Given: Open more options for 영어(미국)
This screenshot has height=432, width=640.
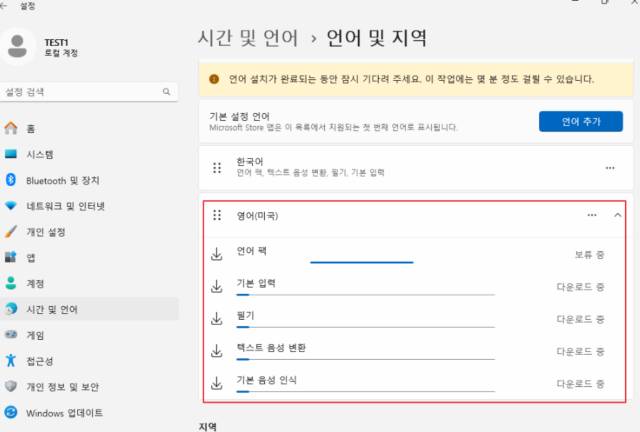Looking at the screenshot, I should tap(592, 215).
